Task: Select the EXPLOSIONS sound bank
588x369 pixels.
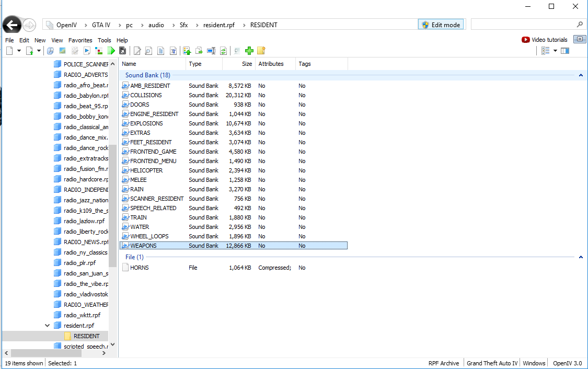Action: [x=146, y=123]
